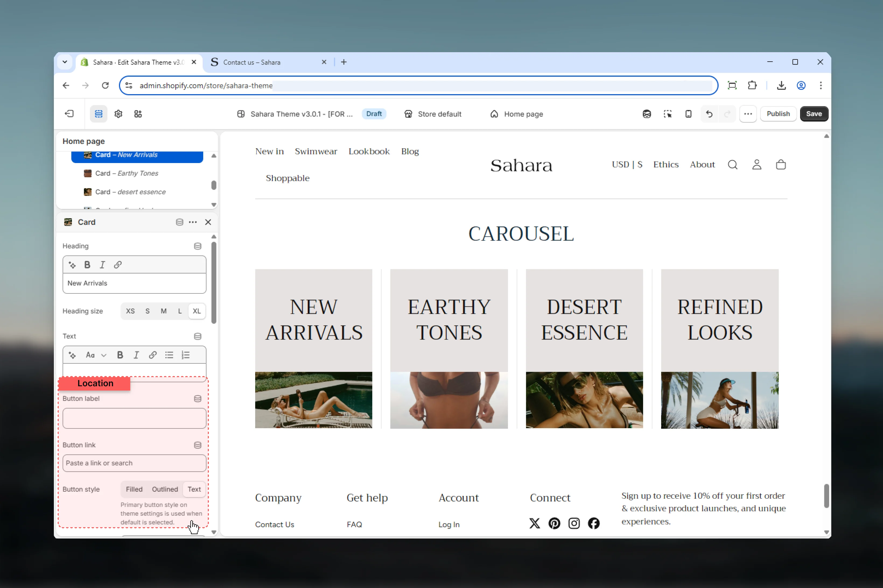This screenshot has width=883, height=588.
Task: Click the Button link search field
Action: [x=134, y=463]
